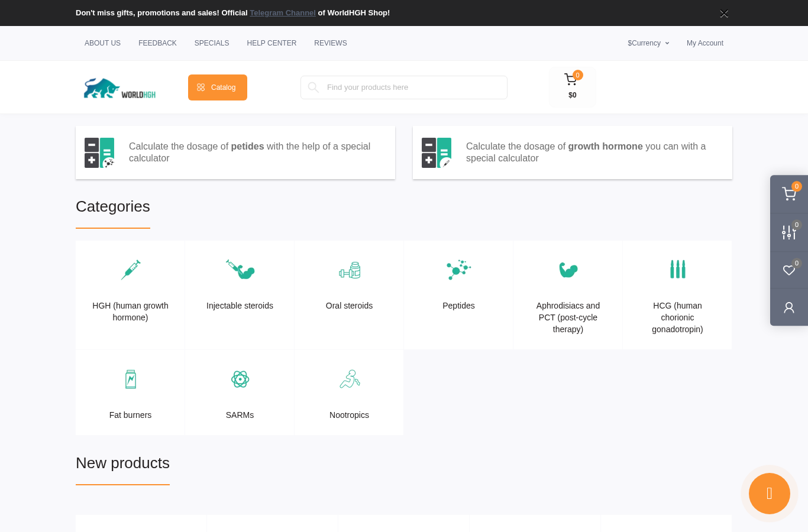Screen dimensions: 808x532
Task: Open the Fat burners category
Action: click(x=130, y=392)
